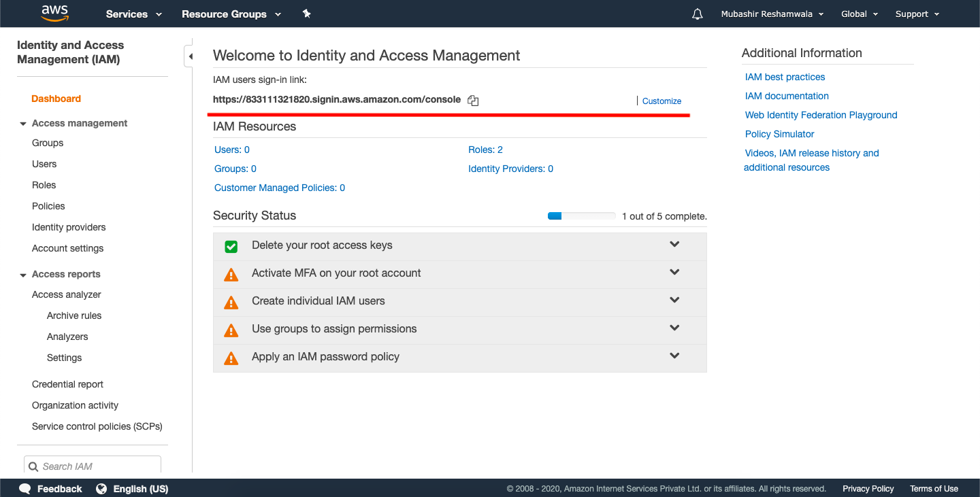Open Service control policies (SCPs)
This screenshot has height=497, width=980.
pyautogui.click(x=97, y=426)
